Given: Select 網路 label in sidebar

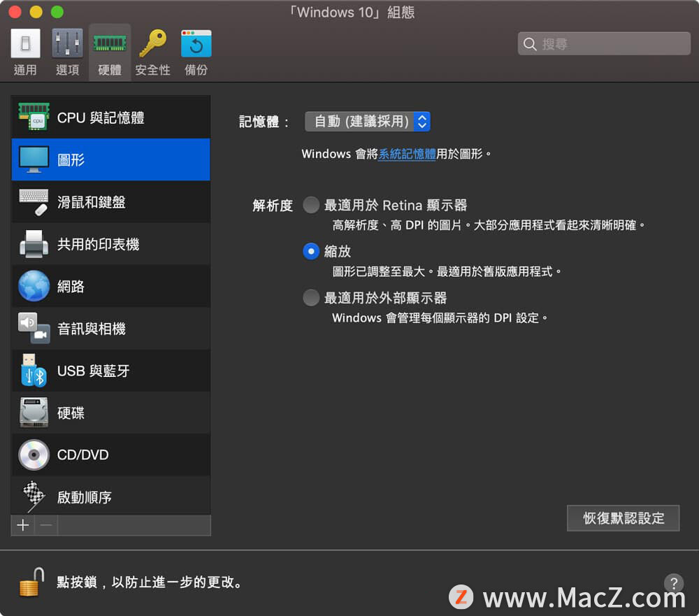Looking at the screenshot, I should pos(71,287).
